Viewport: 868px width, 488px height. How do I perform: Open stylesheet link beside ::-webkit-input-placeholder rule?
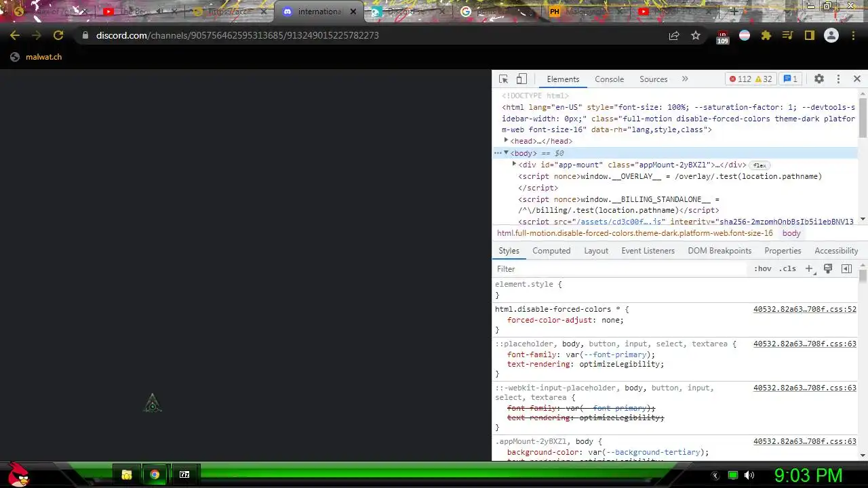pyautogui.click(x=804, y=388)
